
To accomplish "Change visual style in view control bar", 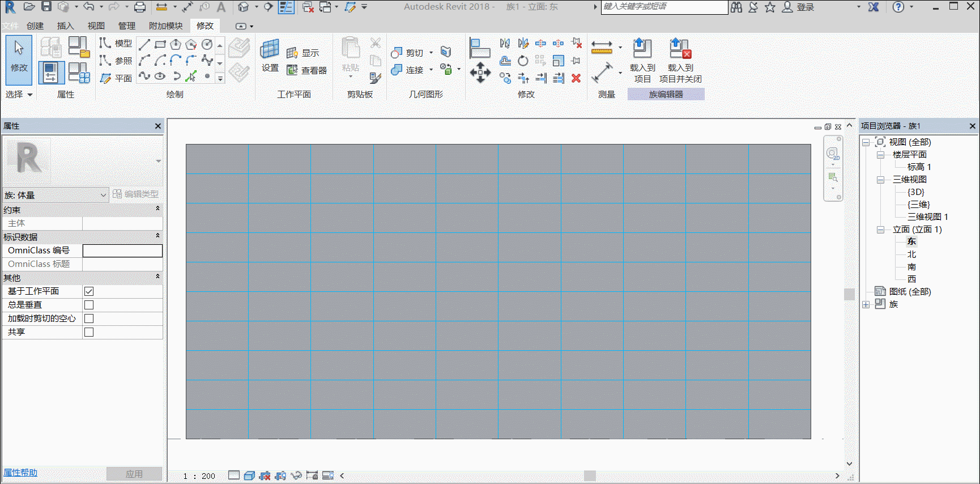I will point(249,475).
